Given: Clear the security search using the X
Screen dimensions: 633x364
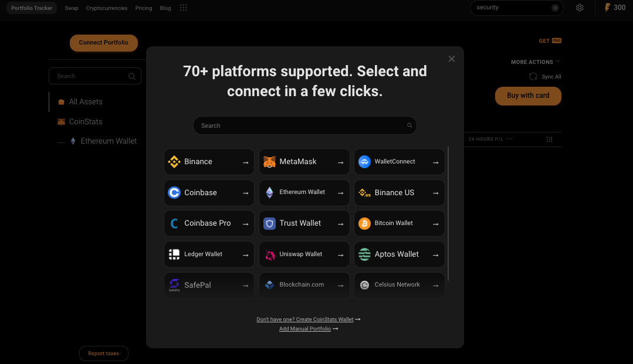Looking at the screenshot, I should (556, 8).
